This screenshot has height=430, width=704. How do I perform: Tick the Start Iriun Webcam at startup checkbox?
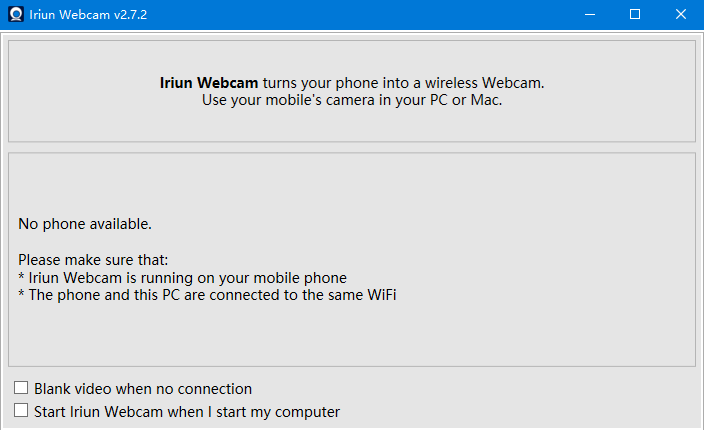click(x=21, y=410)
